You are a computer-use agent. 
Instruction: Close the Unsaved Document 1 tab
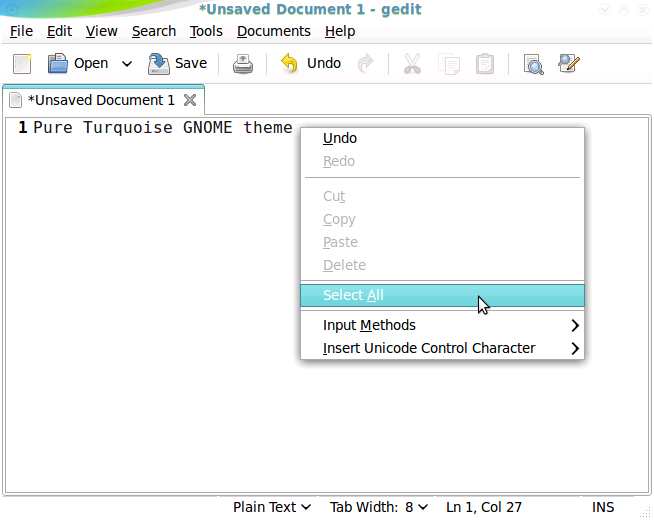coord(190,100)
